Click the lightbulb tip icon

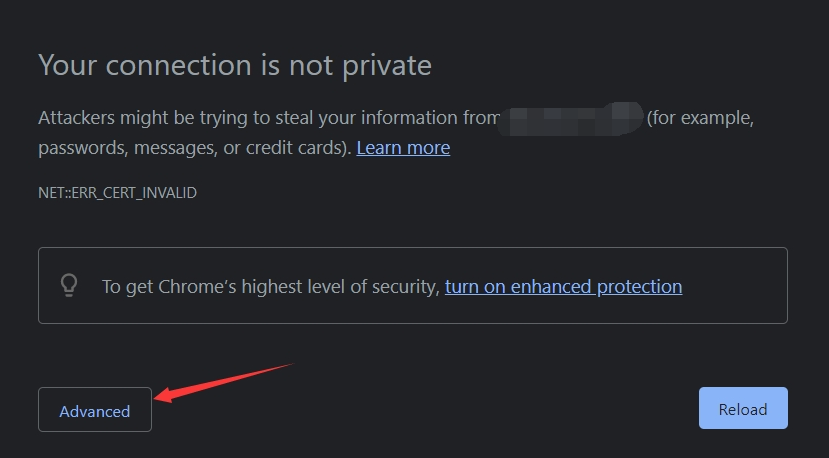pos(69,286)
